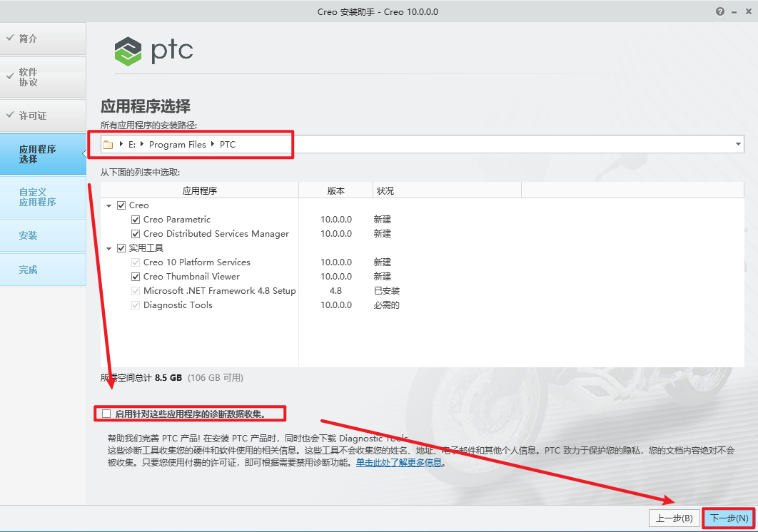
Task: Open 许可证 step in sidebar
Action: coord(43,116)
